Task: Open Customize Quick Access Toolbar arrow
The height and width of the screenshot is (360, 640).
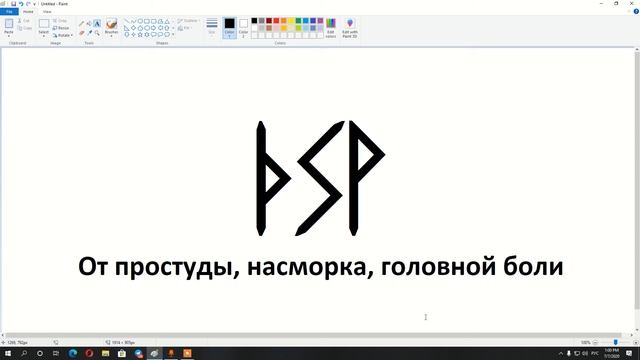Action: (x=35, y=4)
